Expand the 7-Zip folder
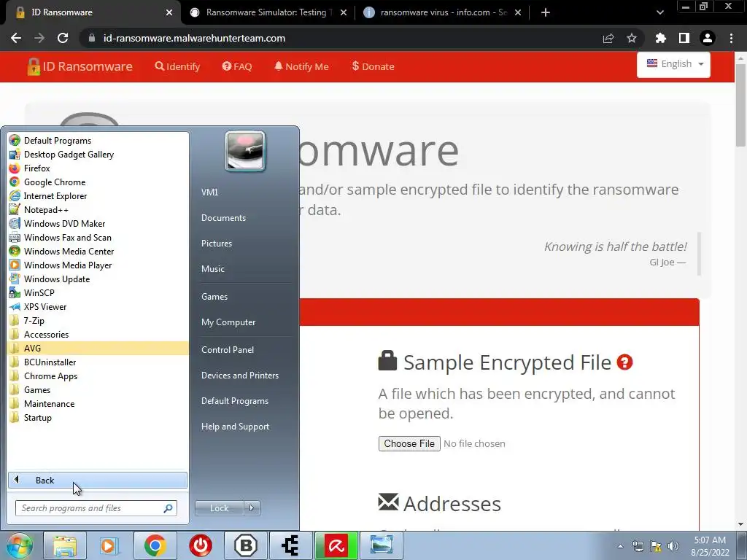 98,321
